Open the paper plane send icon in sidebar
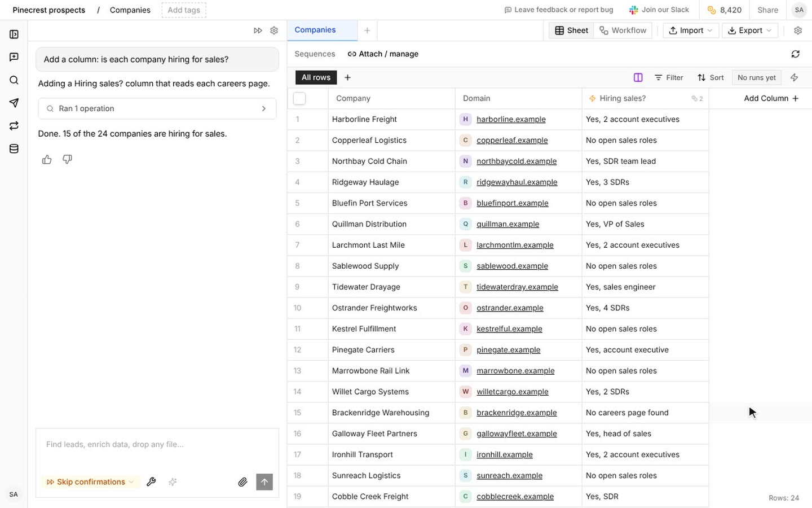812x508 pixels. pos(14,103)
